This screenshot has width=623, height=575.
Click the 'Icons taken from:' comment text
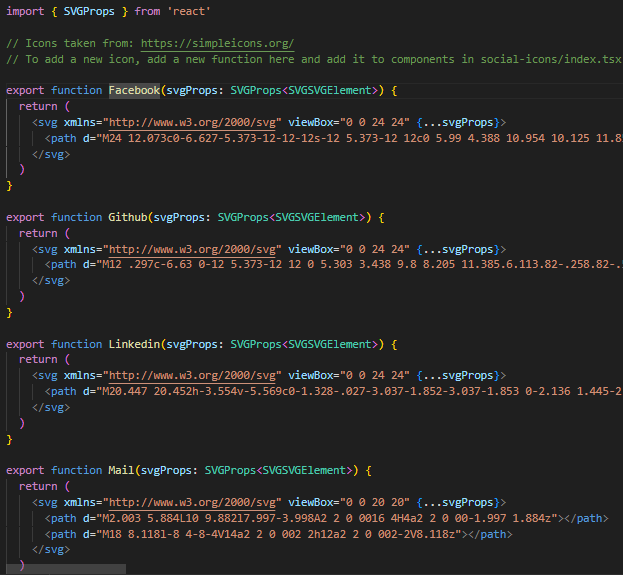pyautogui.click(x=80, y=43)
